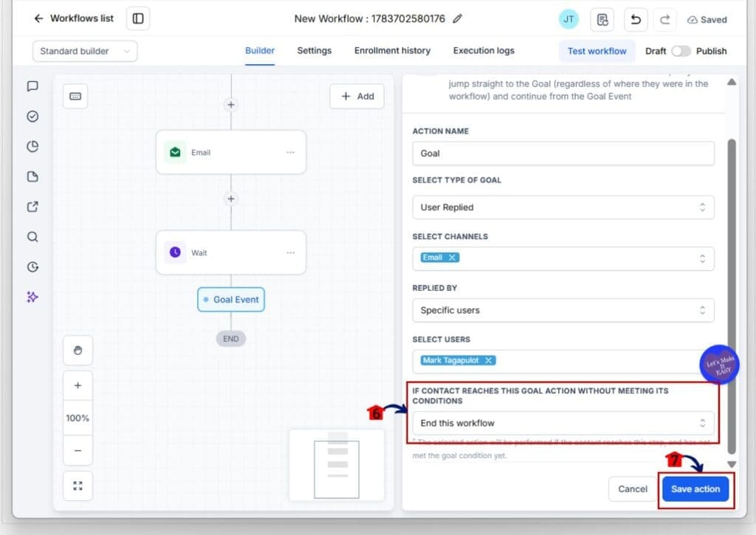This screenshot has height=535, width=756.
Task: Click the Cancel button
Action: (x=633, y=489)
